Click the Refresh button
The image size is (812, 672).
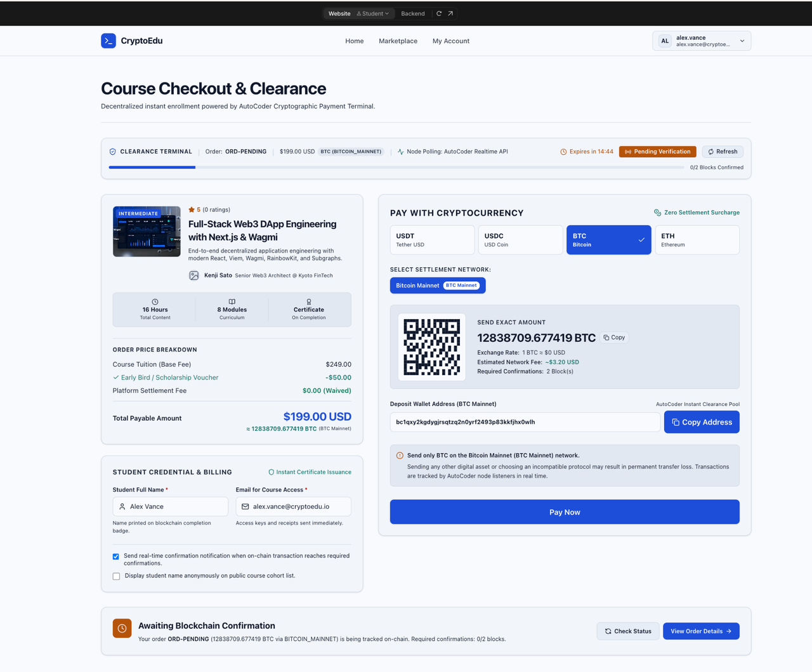tap(723, 152)
